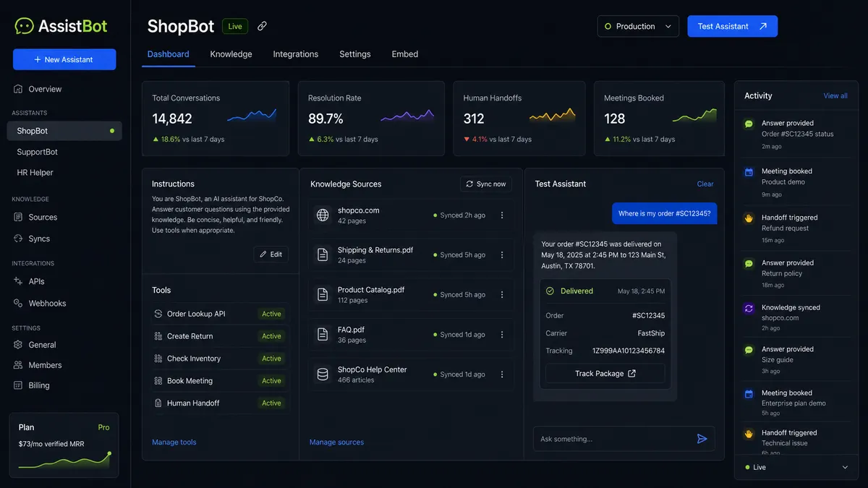Switch to the Settings tab
Viewport: 868px width, 488px height.
[355, 54]
